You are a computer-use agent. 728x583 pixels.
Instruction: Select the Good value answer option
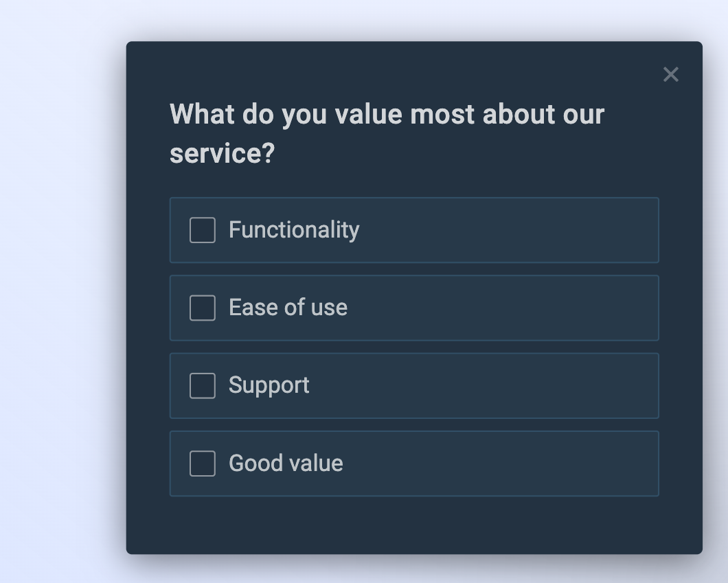click(x=413, y=464)
